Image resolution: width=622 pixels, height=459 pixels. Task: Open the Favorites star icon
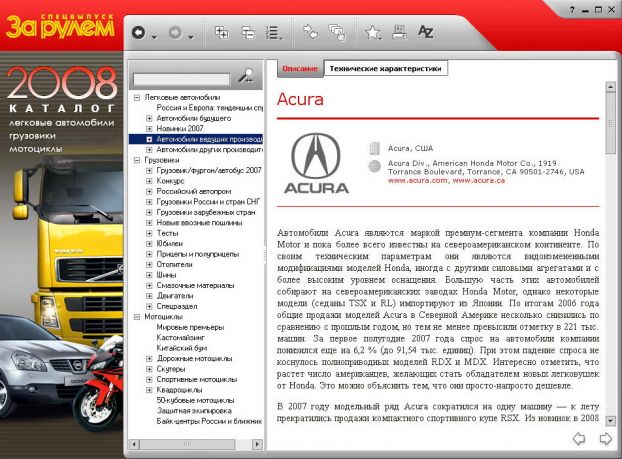pos(373,32)
